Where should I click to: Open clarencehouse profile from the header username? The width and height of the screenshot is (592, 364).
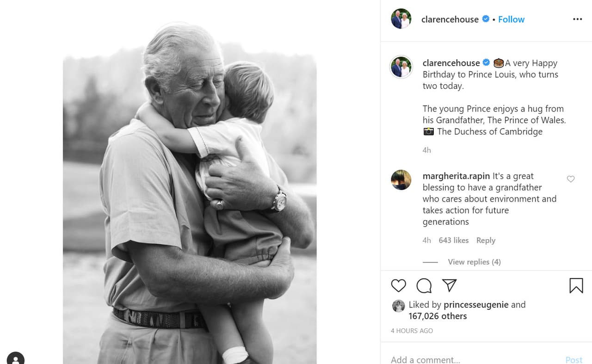click(x=450, y=19)
